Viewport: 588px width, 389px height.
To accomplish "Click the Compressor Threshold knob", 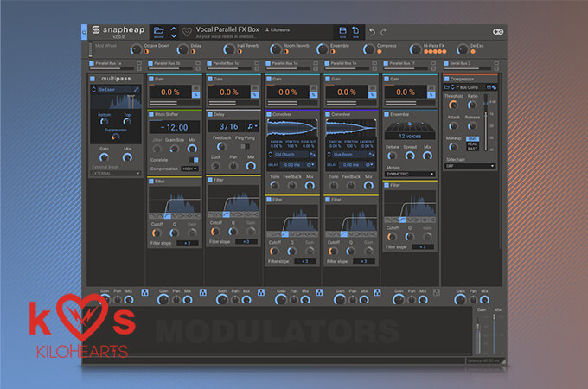I will coord(453,105).
